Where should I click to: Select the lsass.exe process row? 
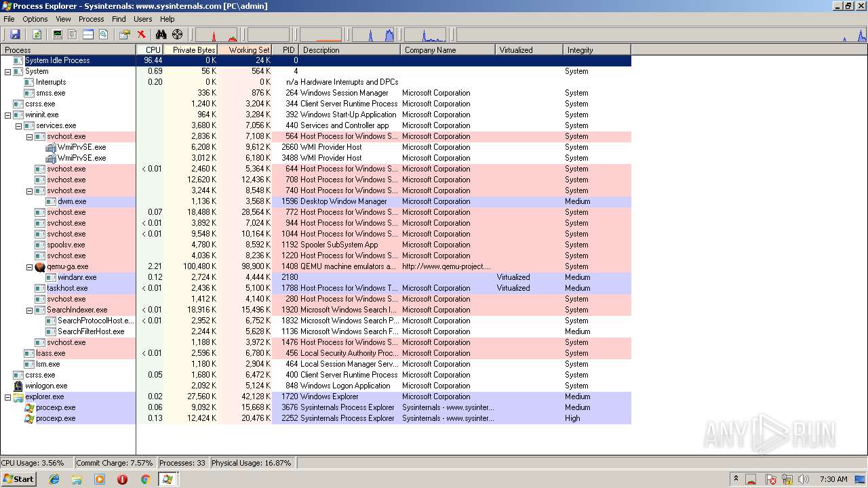click(x=315, y=353)
